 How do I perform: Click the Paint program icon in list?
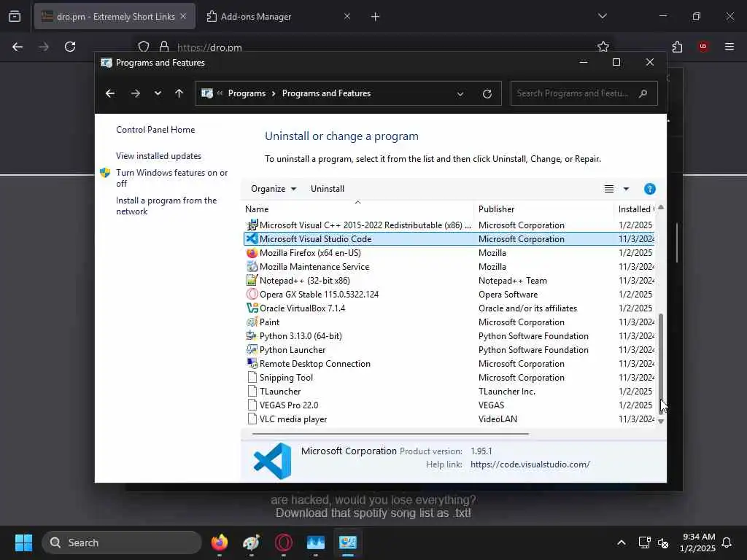coord(252,322)
